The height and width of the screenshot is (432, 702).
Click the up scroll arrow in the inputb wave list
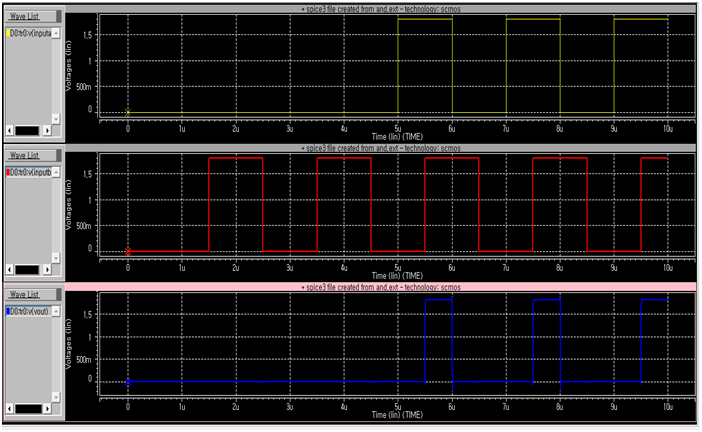(x=56, y=173)
